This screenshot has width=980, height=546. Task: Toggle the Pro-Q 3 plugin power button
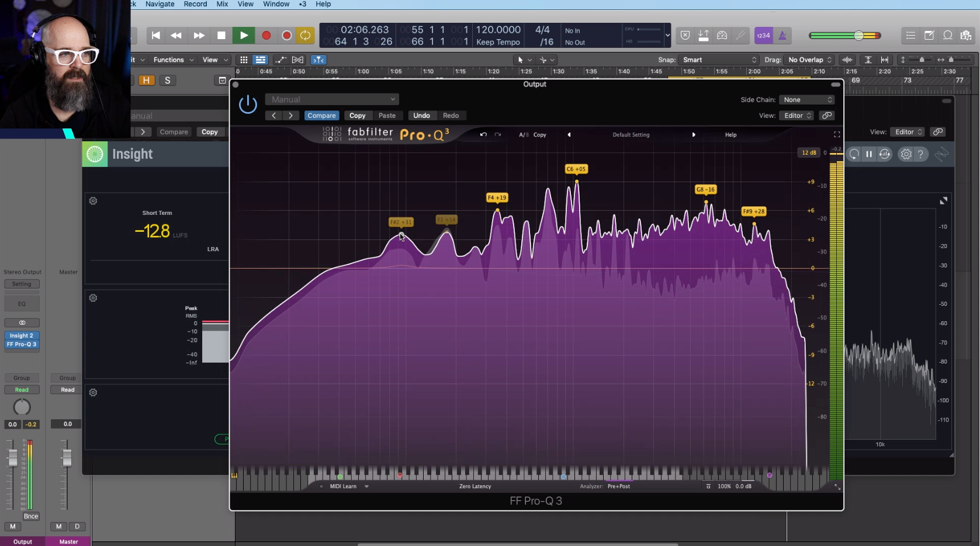click(x=248, y=105)
